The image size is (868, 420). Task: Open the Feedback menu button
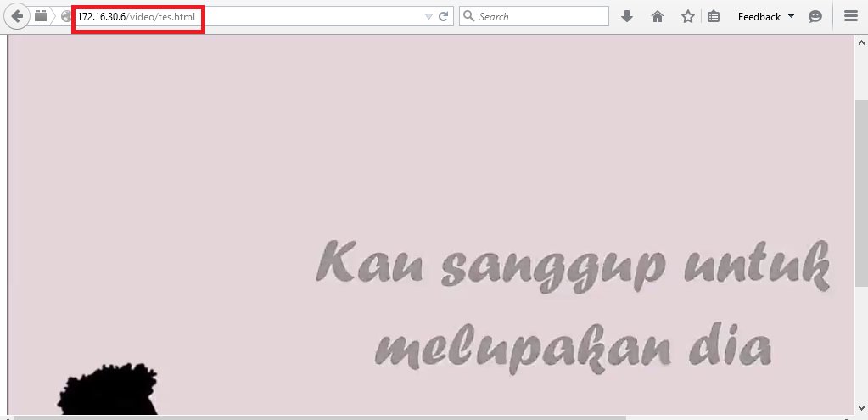[x=766, y=17]
